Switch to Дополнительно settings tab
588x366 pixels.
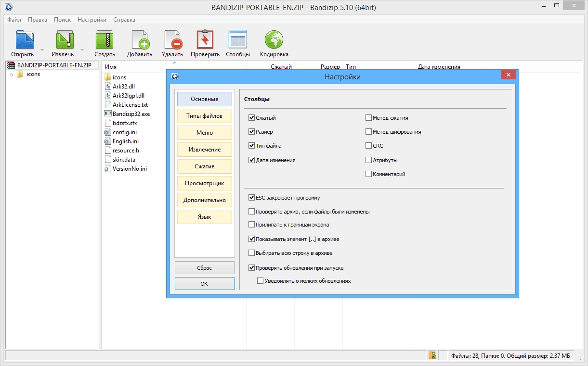pyautogui.click(x=205, y=200)
